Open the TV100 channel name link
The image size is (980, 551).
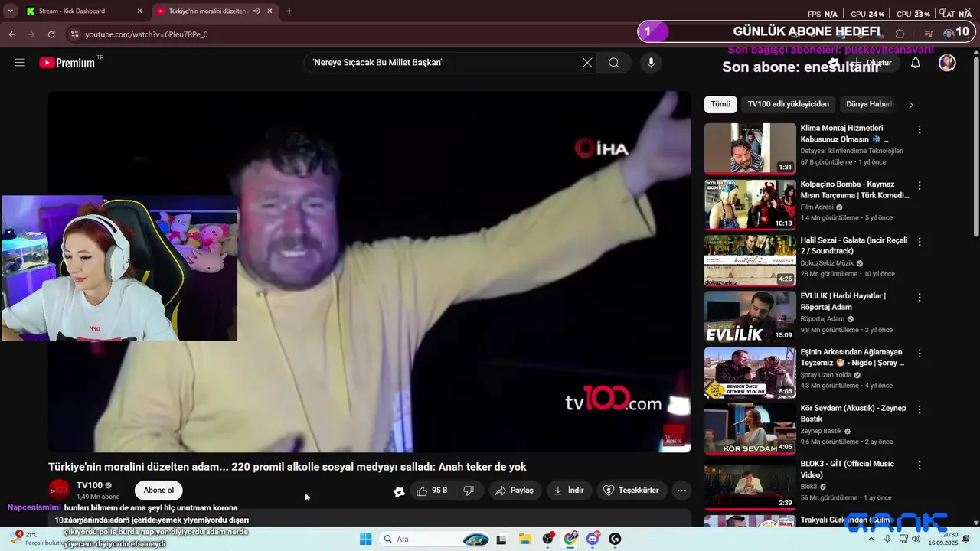(x=90, y=485)
